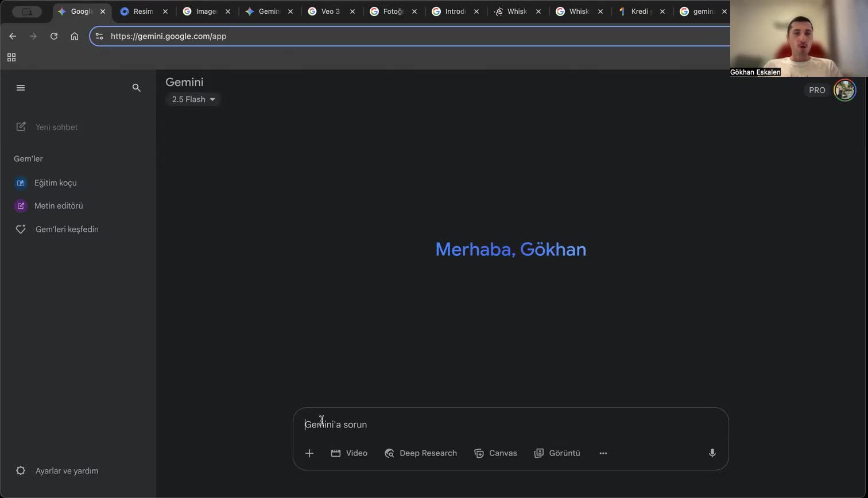The width and height of the screenshot is (868, 498).
Task: Click the PRO badge
Action: pos(816,90)
